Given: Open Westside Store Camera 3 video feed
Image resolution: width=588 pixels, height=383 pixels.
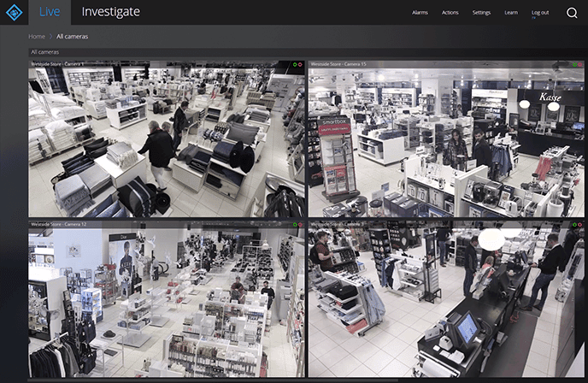Looking at the screenshot, I should (x=446, y=301).
